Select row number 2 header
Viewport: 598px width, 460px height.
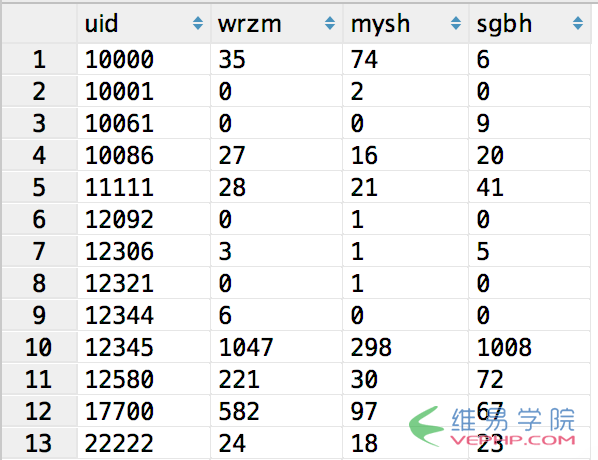pyautogui.click(x=39, y=91)
